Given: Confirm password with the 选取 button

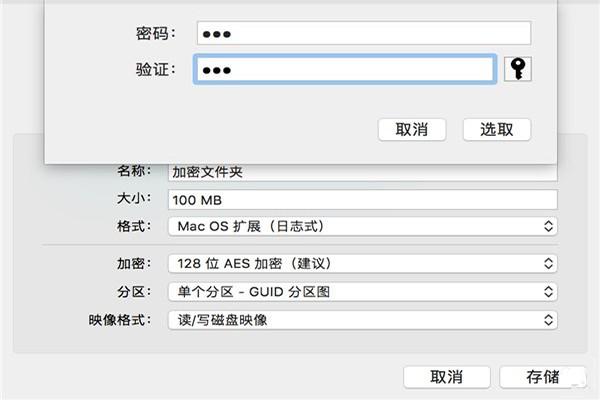Looking at the screenshot, I should [497, 129].
